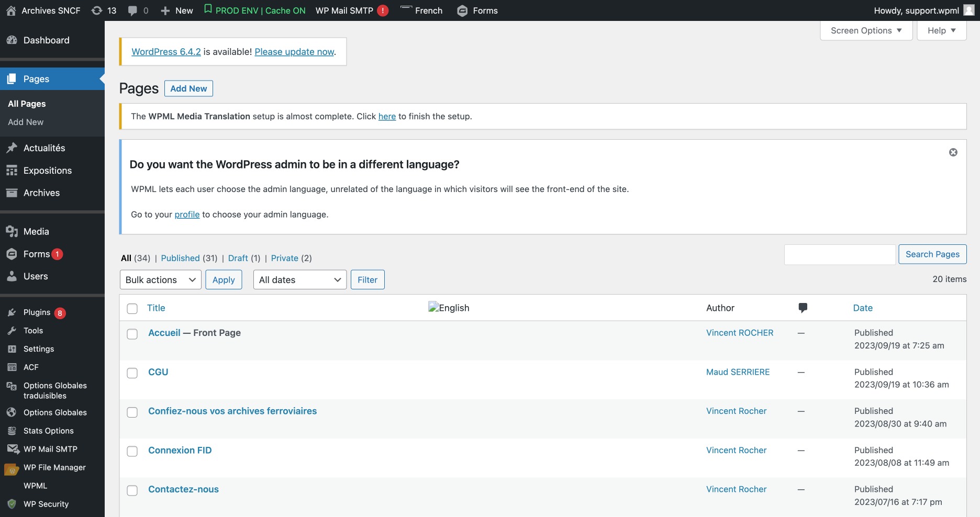Image resolution: width=980 pixels, height=517 pixels.
Task: Click the Filter button
Action: [x=367, y=280]
